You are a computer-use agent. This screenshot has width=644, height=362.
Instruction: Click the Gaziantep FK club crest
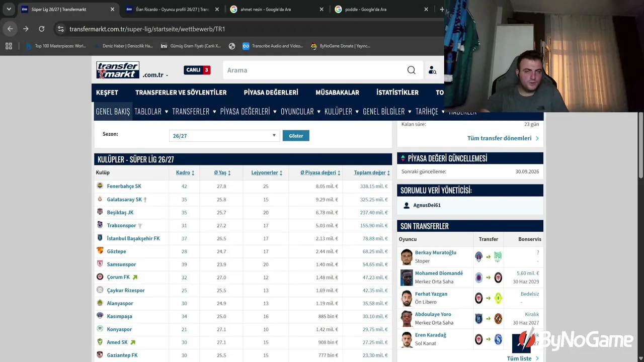(x=100, y=355)
